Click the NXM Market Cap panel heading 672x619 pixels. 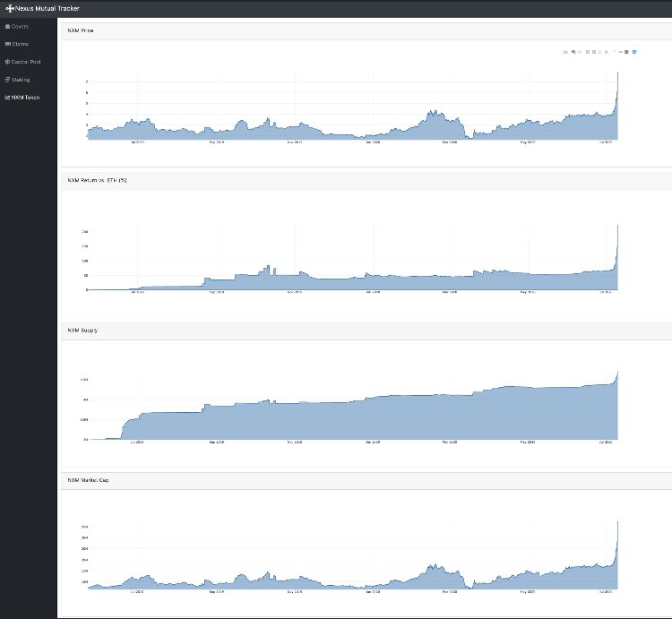pos(88,480)
